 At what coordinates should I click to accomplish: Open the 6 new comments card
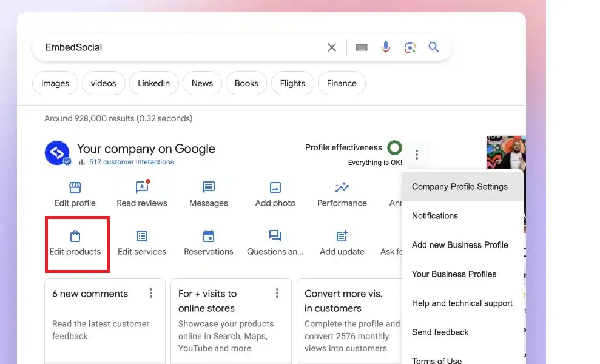pyautogui.click(x=105, y=321)
